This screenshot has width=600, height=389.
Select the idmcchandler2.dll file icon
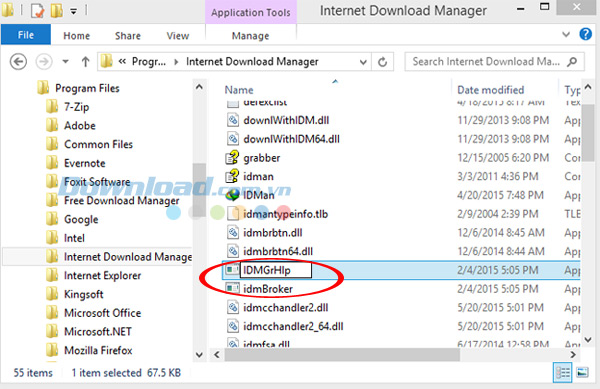(233, 307)
